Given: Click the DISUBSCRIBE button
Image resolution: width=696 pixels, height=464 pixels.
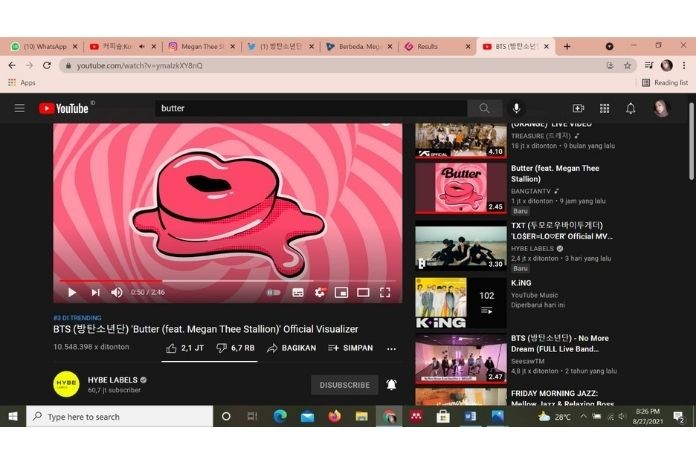Looking at the screenshot, I should coord(344,384).
